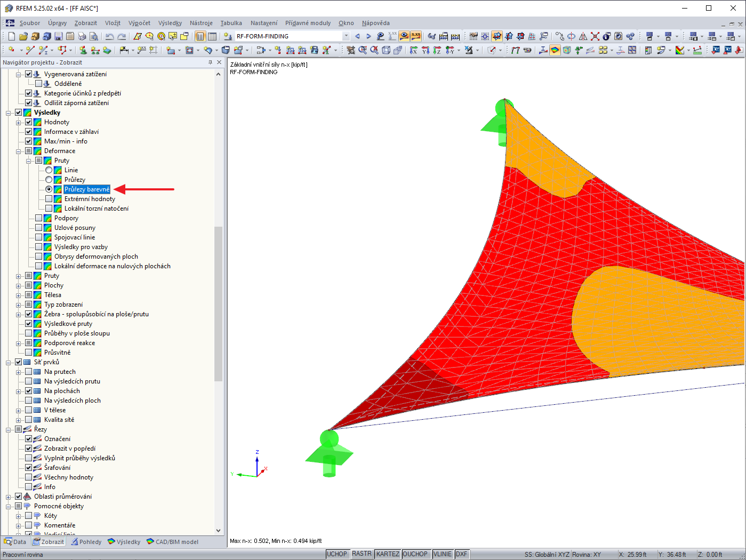Uncheck the Informace v záhlaví checkbox
Viewport: 746px width, 560px height.
coord(29,132)
